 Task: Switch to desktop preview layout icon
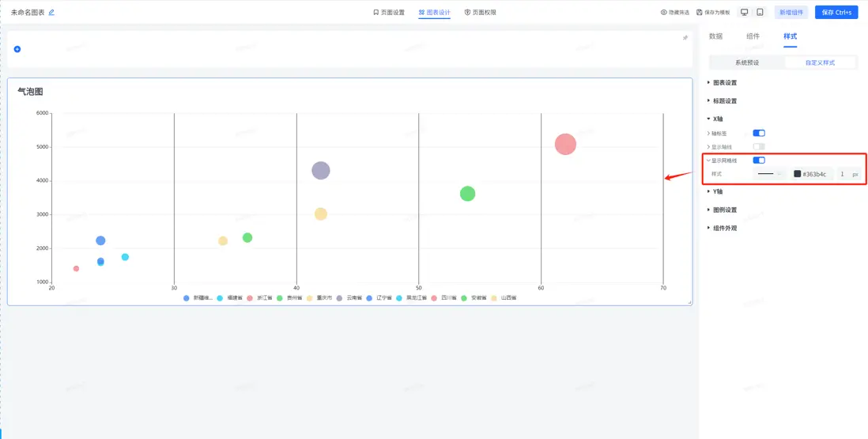click(x=745, y=12)
